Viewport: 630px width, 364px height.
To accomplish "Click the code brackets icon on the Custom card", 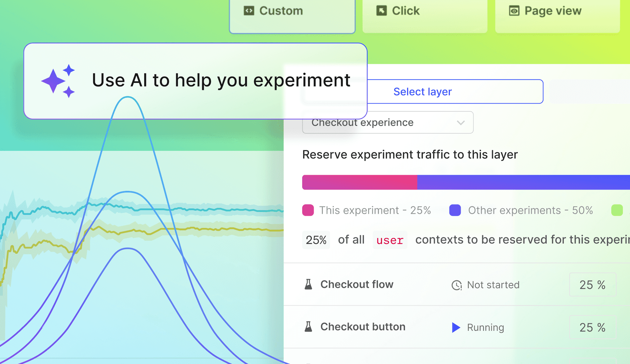I will pyautogui.click(x=249, y=11).
